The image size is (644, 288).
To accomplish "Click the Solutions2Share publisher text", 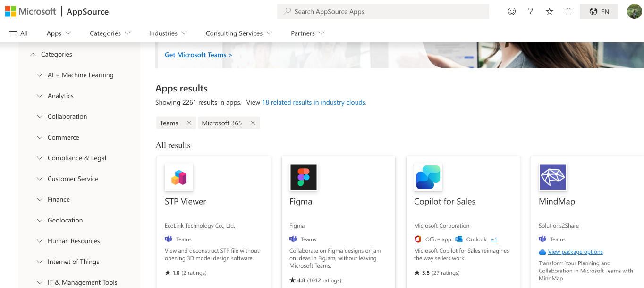I will [559, 226].
